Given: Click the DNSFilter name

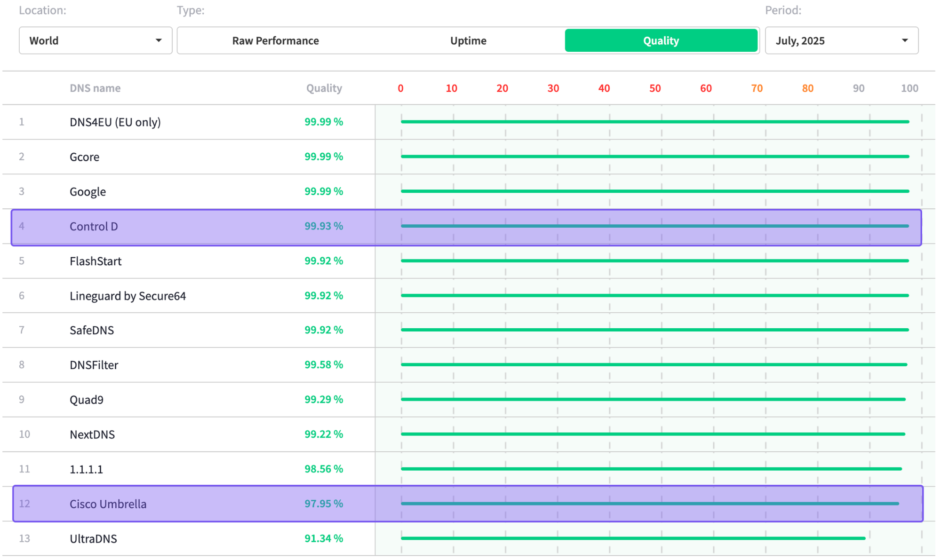Looking at the screenshot, I should (94, 365).
